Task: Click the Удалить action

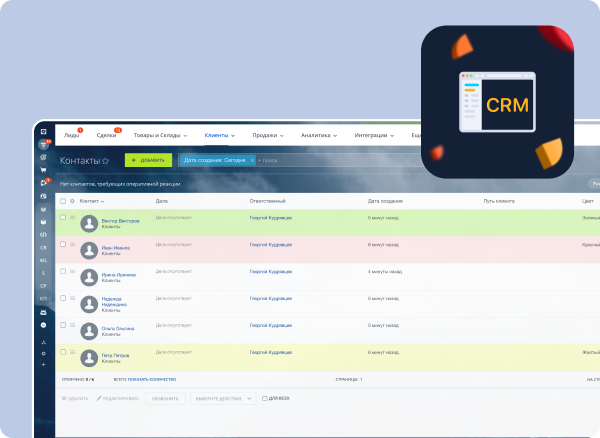Action: [75, 399]
